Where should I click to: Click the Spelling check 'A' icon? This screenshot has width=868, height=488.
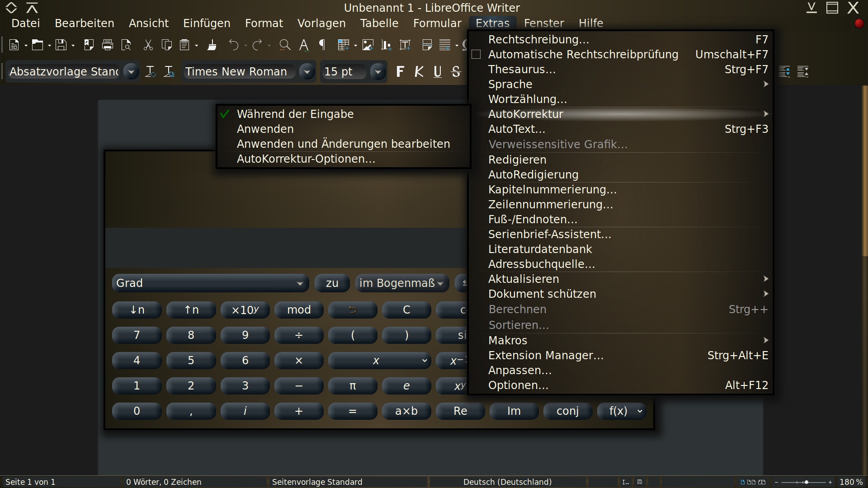304,45
